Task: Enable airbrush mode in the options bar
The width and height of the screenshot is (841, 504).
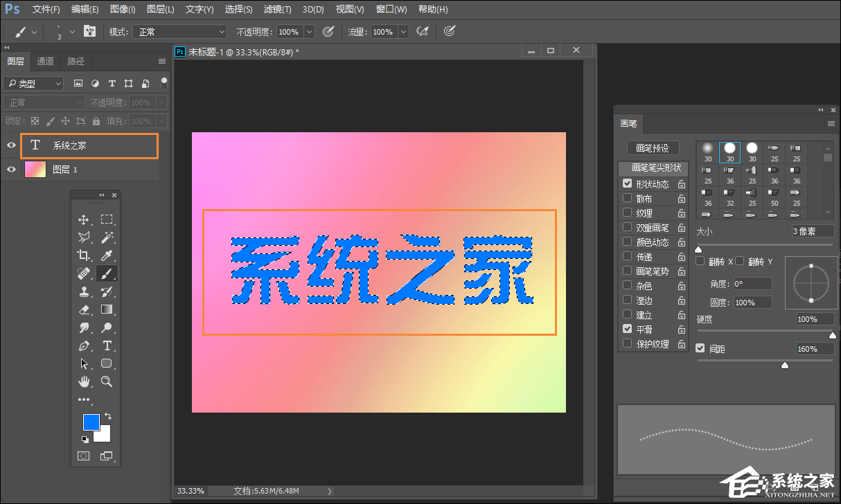Action: (423, 31)
